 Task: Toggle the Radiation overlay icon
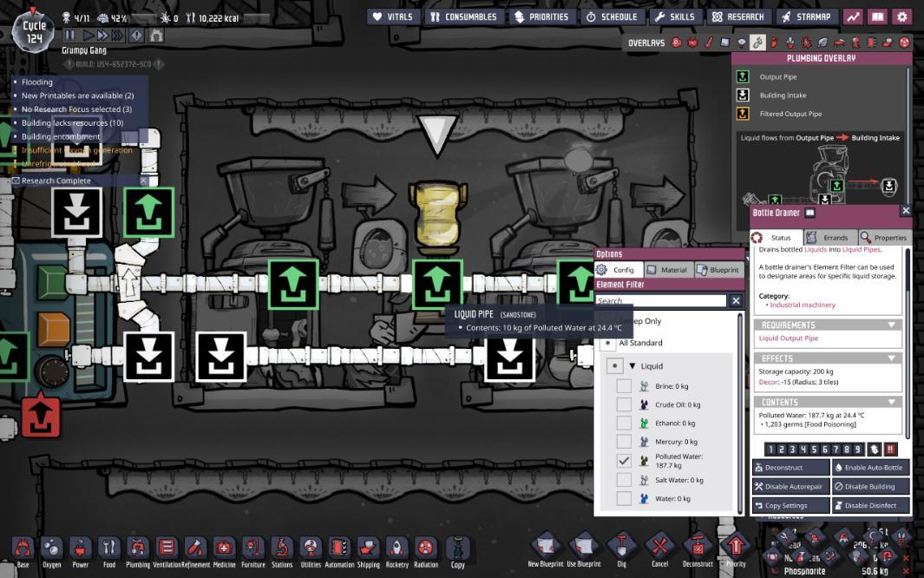pos(904,43)
